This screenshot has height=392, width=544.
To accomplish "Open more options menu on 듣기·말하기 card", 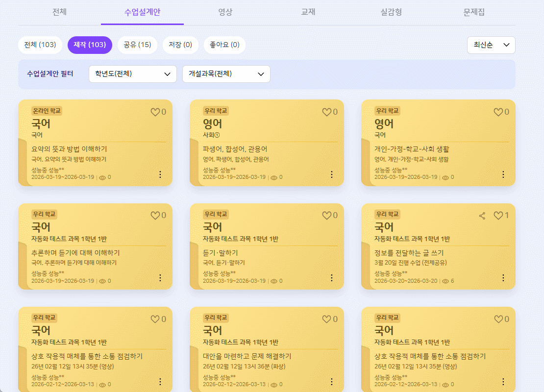I will 331,278.
